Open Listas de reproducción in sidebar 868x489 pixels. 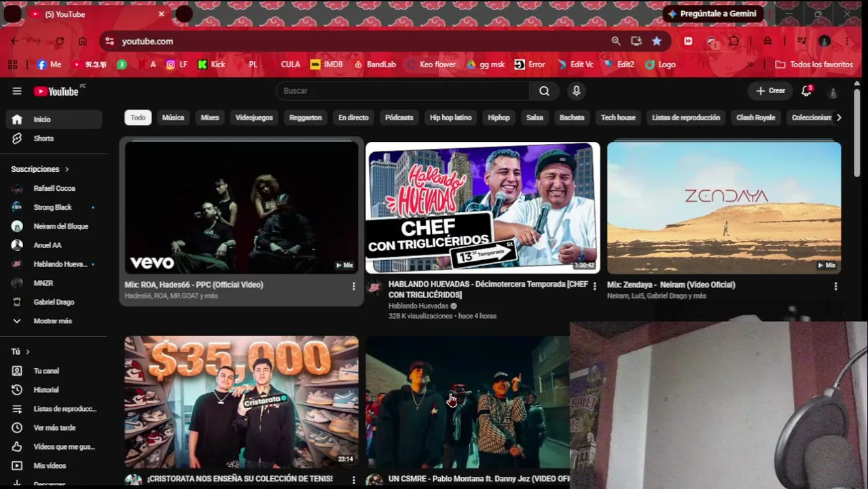pyautogui.click(x=54, y=409)
